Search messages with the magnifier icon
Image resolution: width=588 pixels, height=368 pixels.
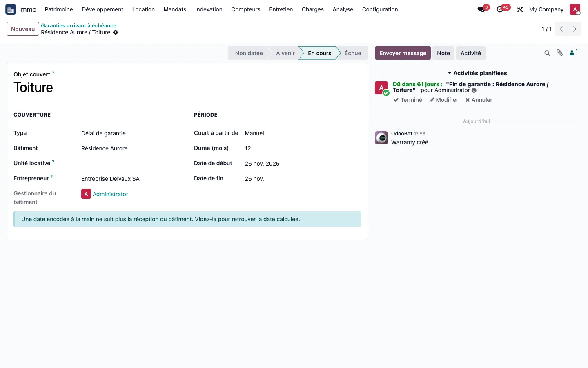(547, 53)
